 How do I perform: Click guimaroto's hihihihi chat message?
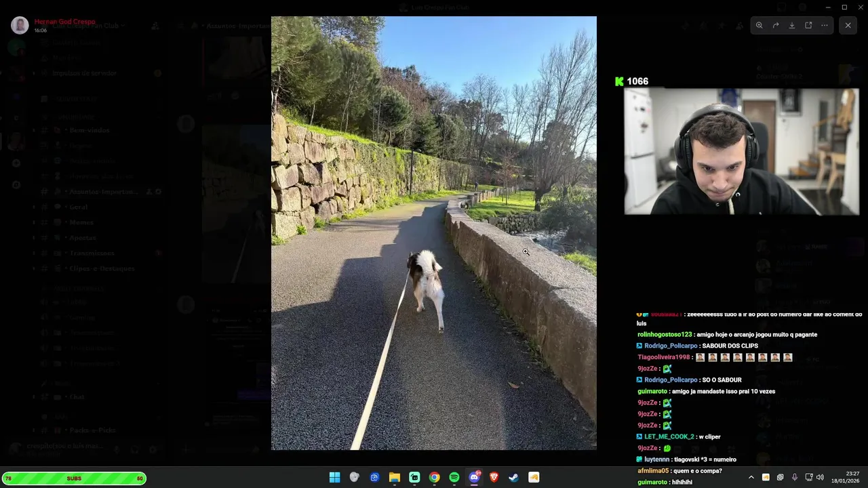(682, 483)
